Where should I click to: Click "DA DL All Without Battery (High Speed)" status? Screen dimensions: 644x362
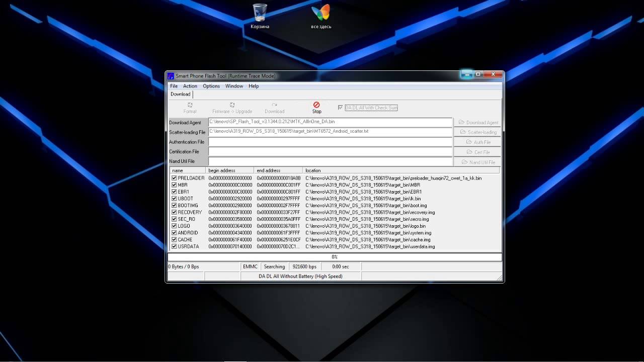tap(300, 276)
